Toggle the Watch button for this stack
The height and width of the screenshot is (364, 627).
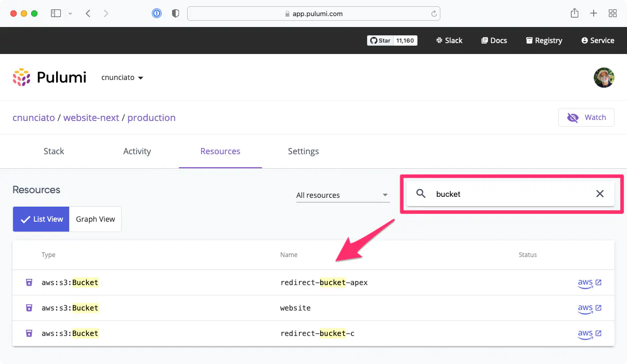click(586, 117)
